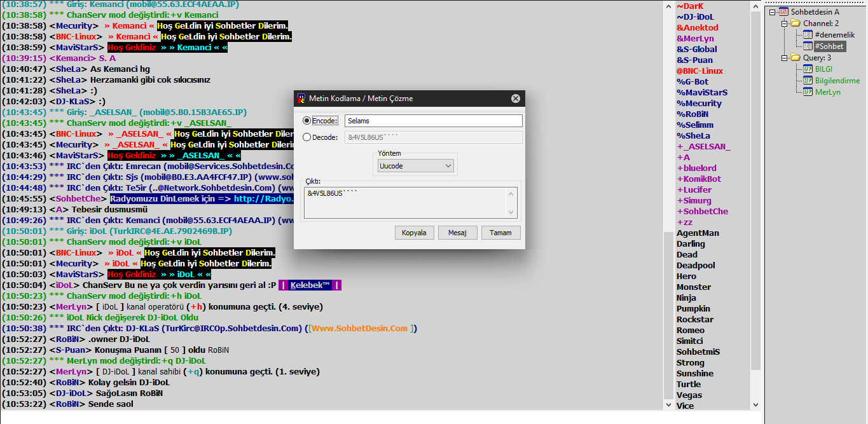Click the nick list scrollbar up arrow
868x424 pixels.
coord(755,6)
